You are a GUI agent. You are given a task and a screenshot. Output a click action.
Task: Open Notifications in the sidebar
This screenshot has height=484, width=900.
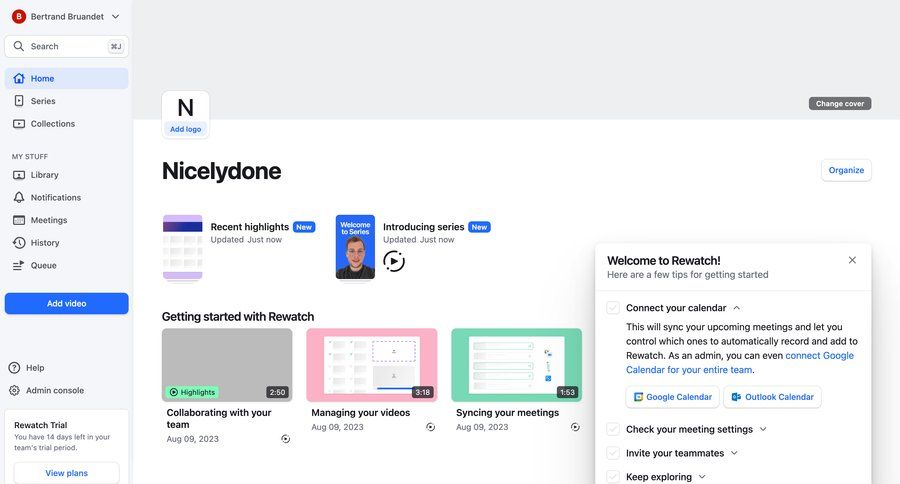pyautogui.click(x=67, y=198)
